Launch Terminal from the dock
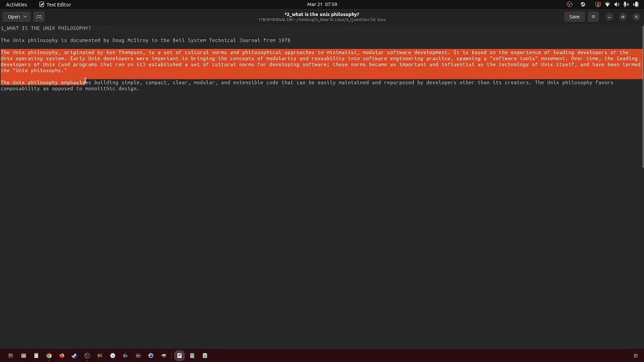 (x=11, y=356)
